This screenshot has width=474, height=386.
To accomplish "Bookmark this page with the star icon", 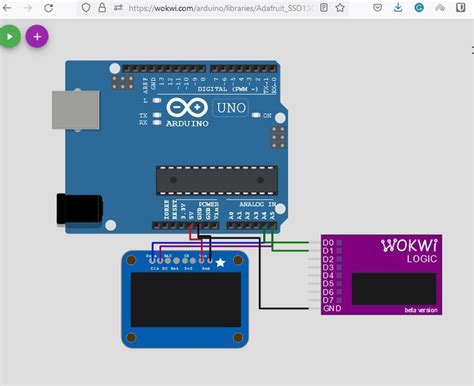I will click(x=340, y=8).
